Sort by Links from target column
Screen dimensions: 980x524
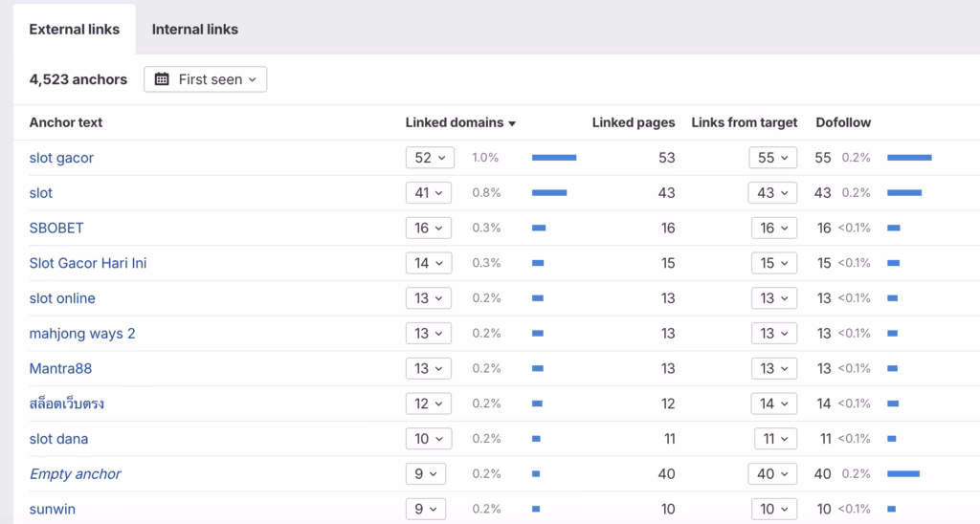744,122
